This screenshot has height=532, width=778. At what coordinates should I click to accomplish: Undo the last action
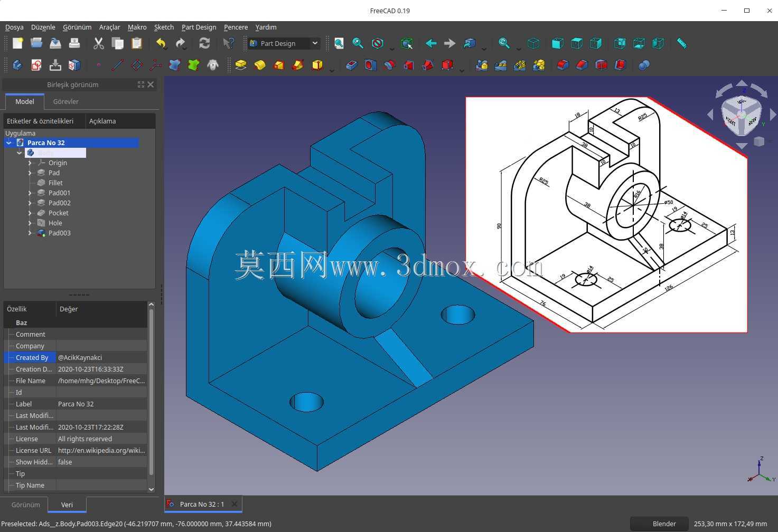(161, 43)
